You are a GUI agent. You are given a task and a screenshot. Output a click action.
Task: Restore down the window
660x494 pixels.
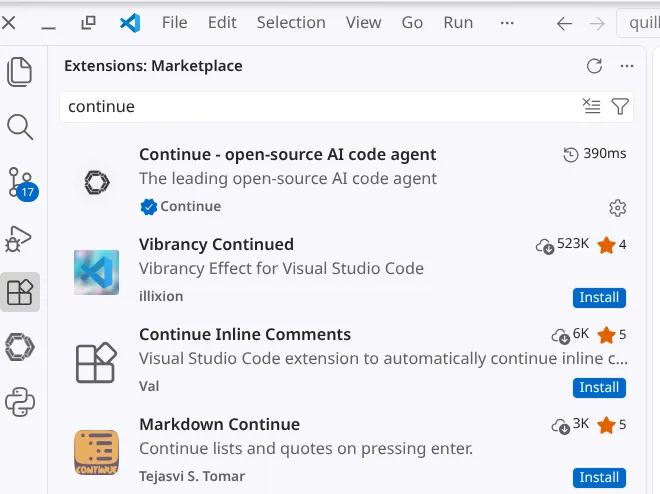click(x=88, y=23)
